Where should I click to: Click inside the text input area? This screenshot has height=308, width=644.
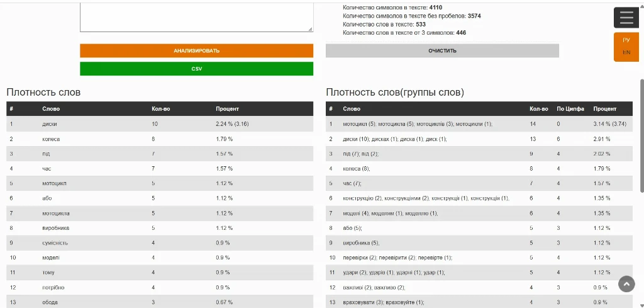196,16
